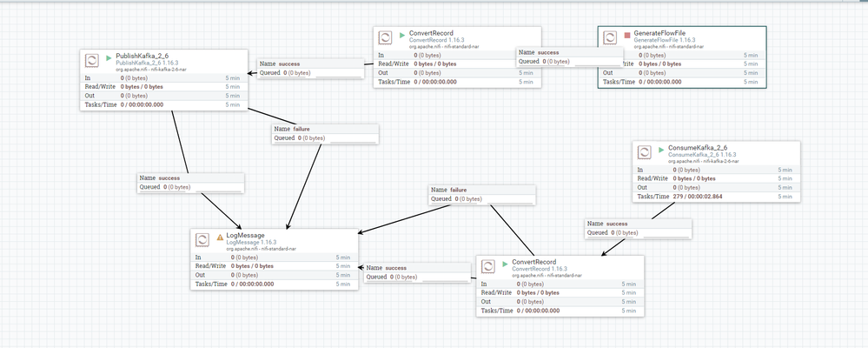Click the PublishKafka_2_6 processor icon
The width and height of the screenshot is (868, 348).
pos(92,60)
